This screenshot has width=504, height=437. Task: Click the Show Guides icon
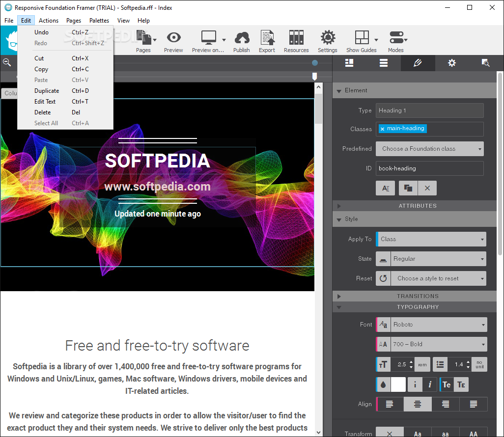(x=362, y=38)
